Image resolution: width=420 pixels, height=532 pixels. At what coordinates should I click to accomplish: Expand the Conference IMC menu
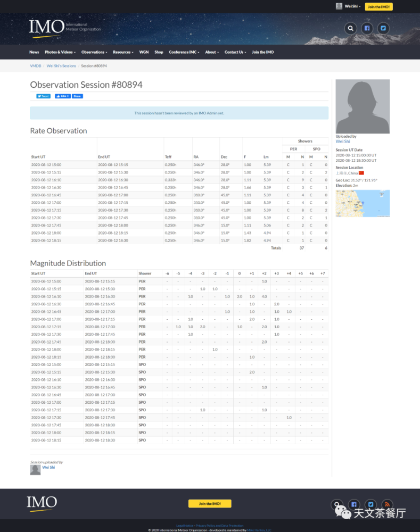point(184,52)
